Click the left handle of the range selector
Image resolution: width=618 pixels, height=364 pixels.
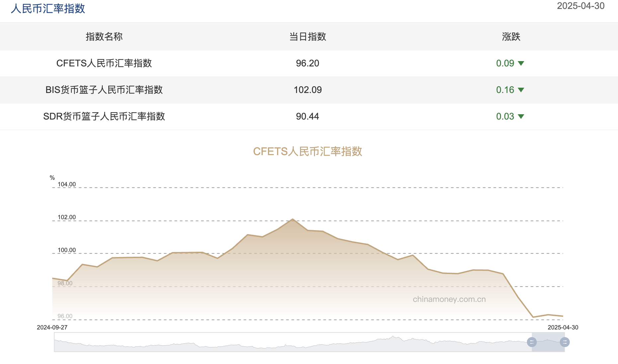[x=532, y=341]
